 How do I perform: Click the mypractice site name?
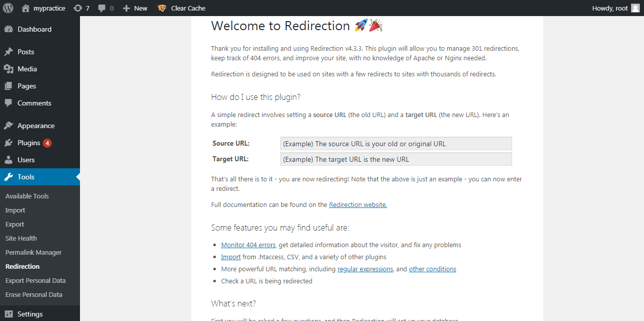49,8
